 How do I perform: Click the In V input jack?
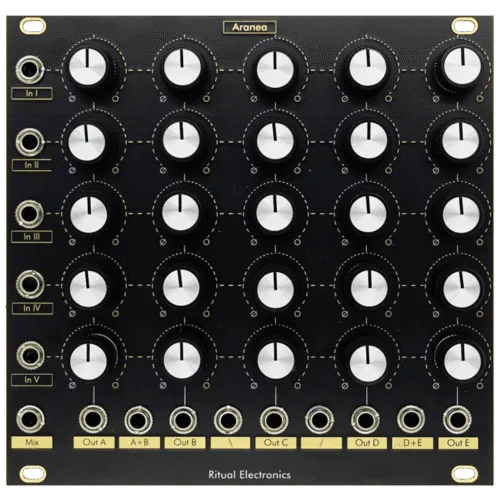pyautogui.click(x=29, y=356)
